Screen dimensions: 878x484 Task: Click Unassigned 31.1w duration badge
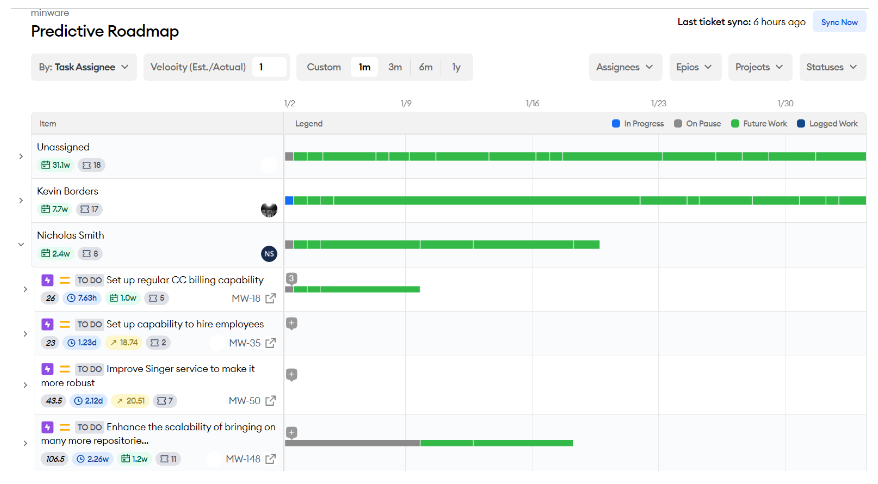pos(55,165)
